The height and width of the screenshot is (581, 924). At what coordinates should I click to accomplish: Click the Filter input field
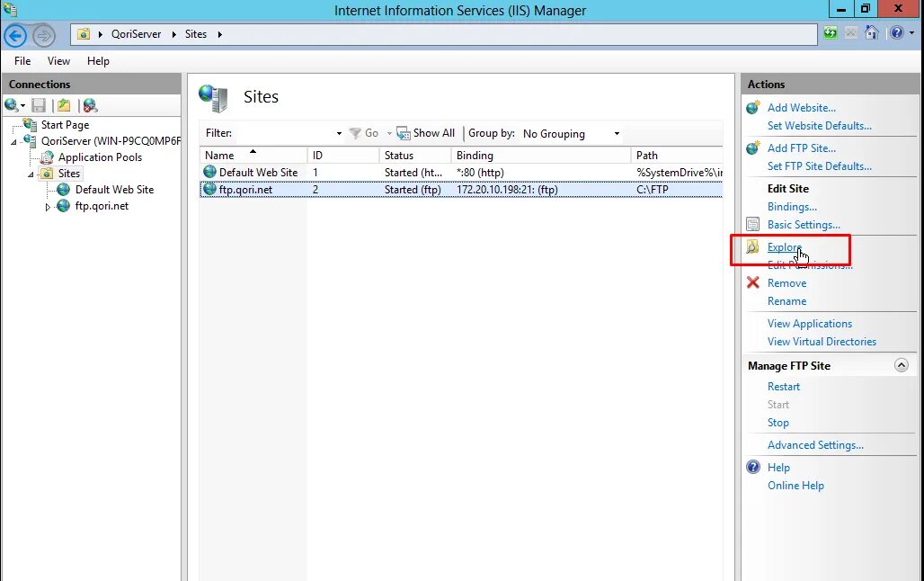[285, 133]
